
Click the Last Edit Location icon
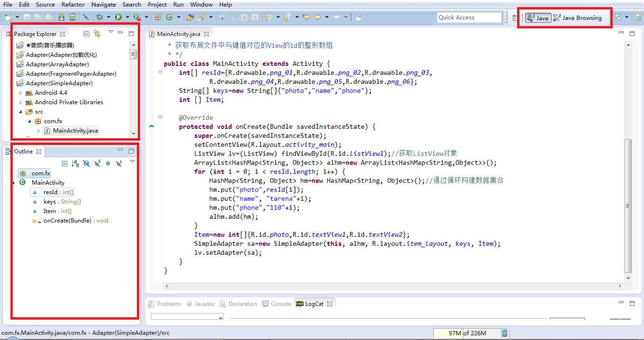[306, 17]
